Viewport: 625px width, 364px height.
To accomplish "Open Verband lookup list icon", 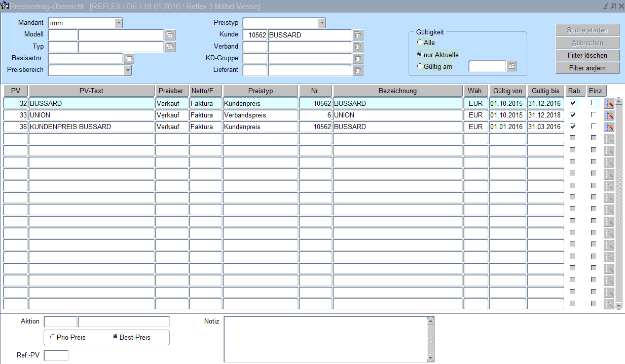I will pyautogui.click(x=358, y=47).
